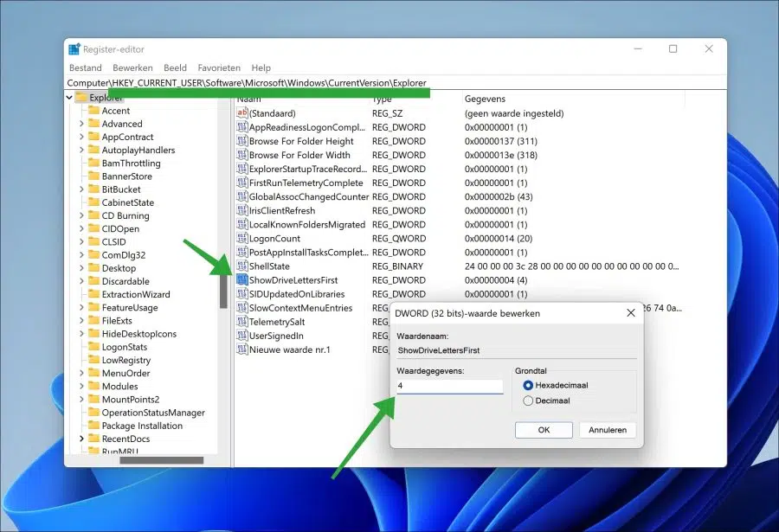
Task: Expand the AppContract registry key
Action: pyautogui.click(x=81, y=137)
